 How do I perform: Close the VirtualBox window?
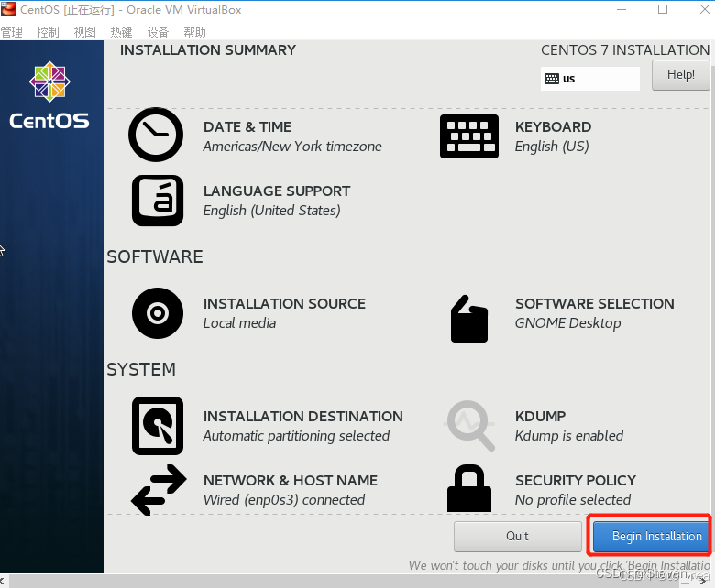[705, 9]
